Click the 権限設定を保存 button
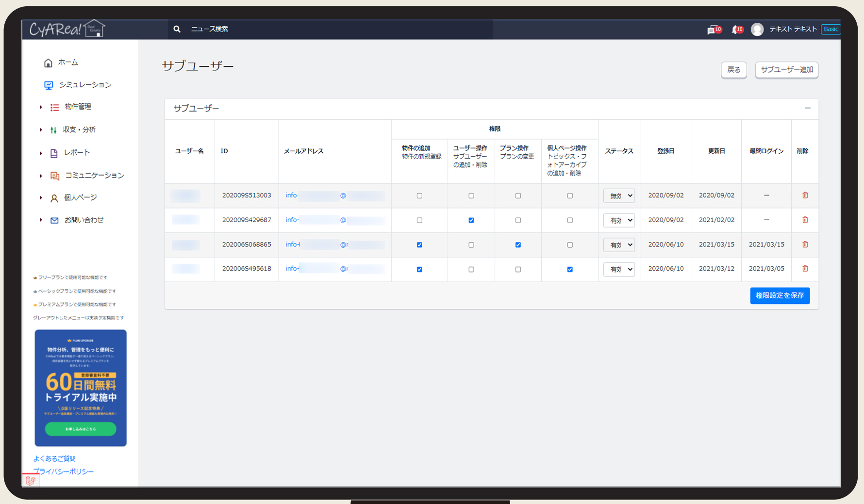The width and height of the screenshot is (864, 504). 780,295
